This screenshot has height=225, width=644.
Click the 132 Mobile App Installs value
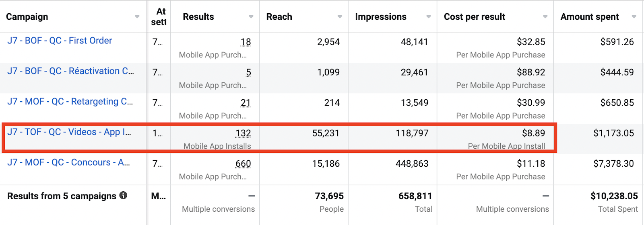click(243, 133)
